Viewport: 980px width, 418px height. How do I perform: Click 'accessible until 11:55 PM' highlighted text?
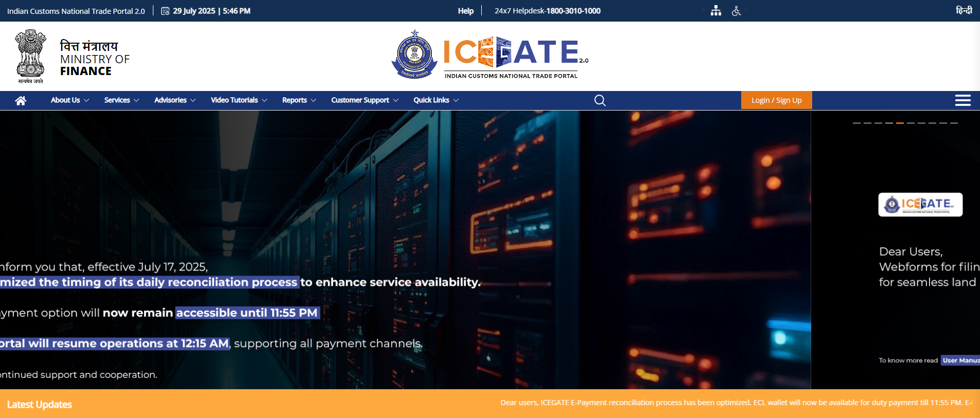point(247,313)
